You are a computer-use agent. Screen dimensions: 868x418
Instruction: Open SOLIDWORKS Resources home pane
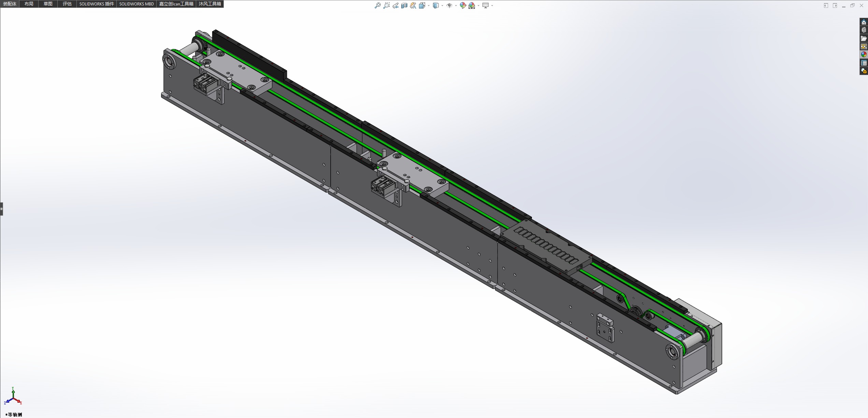coord(864,22)
